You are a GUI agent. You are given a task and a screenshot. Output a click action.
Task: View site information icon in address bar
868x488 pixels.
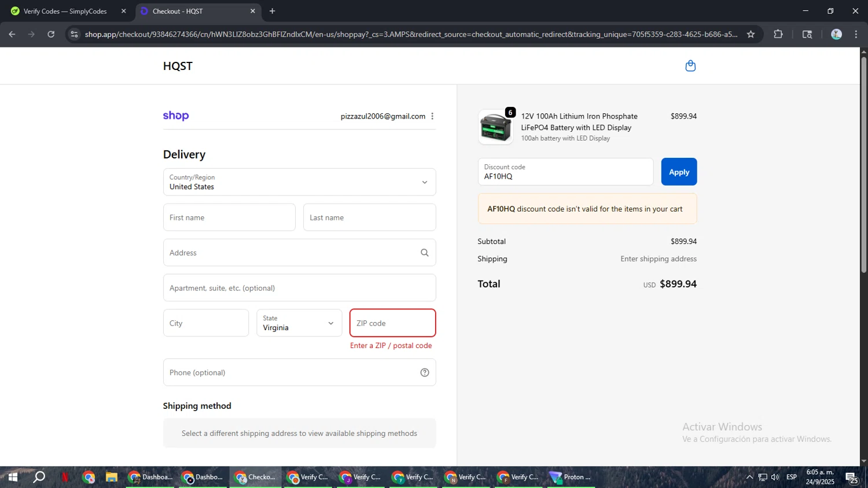point(74,34)
